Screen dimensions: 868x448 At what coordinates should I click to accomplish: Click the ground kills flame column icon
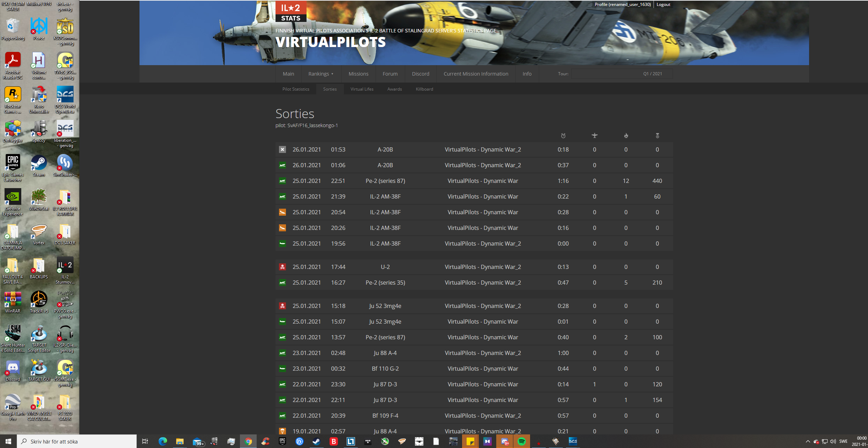[x=626, y=136]
